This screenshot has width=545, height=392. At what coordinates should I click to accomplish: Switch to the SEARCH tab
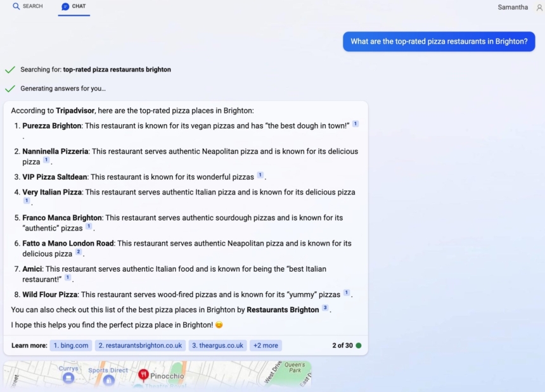coord(27,6)
